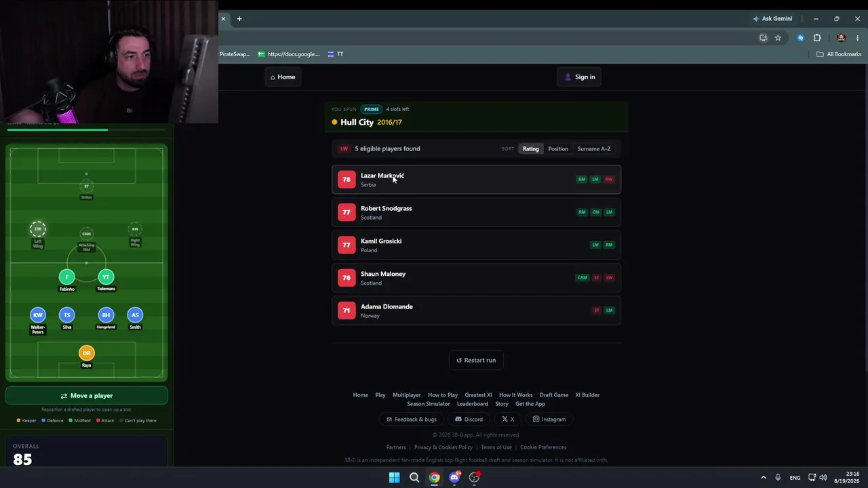
Task: Click the Move a player button
Action: tap(86, 396)
